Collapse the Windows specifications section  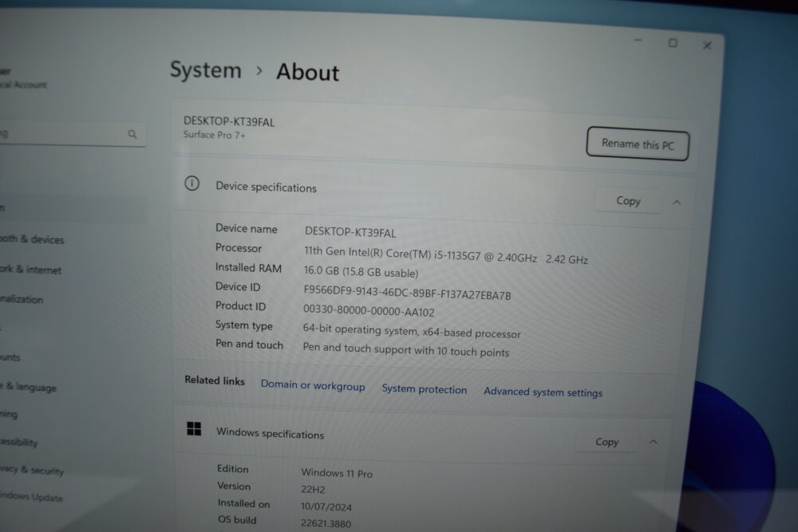[653, 442]
